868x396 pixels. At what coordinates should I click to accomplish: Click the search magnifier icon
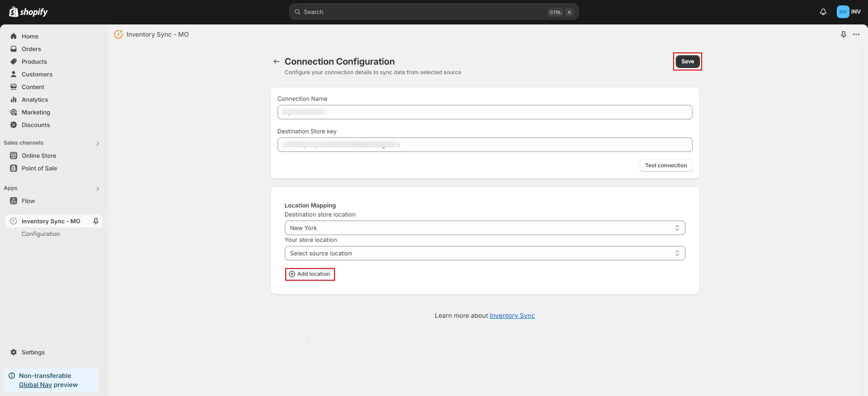pos(297,12)
